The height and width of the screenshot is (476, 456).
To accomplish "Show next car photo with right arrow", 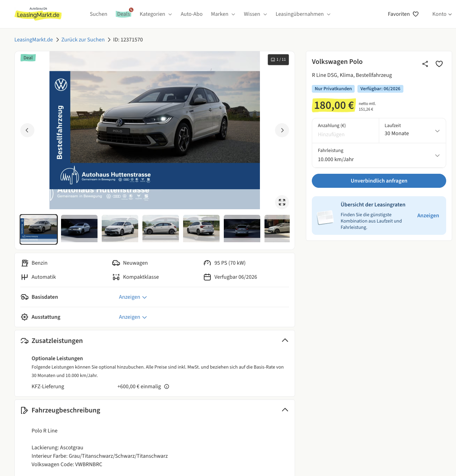I will 282,130.
